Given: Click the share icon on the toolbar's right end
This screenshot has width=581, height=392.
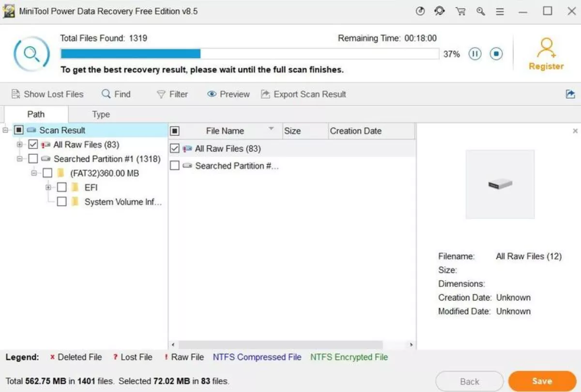Looking at the screenshot, I should pyautogui.click(x=570, y=94).
